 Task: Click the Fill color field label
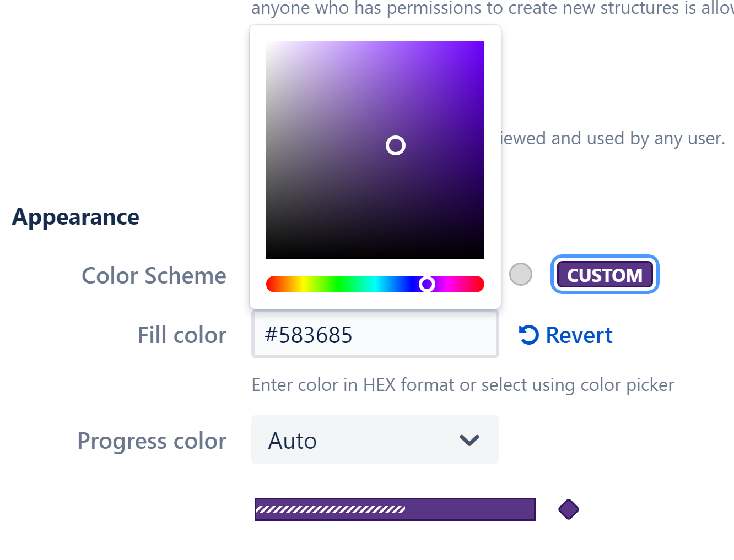pos(182,335)
